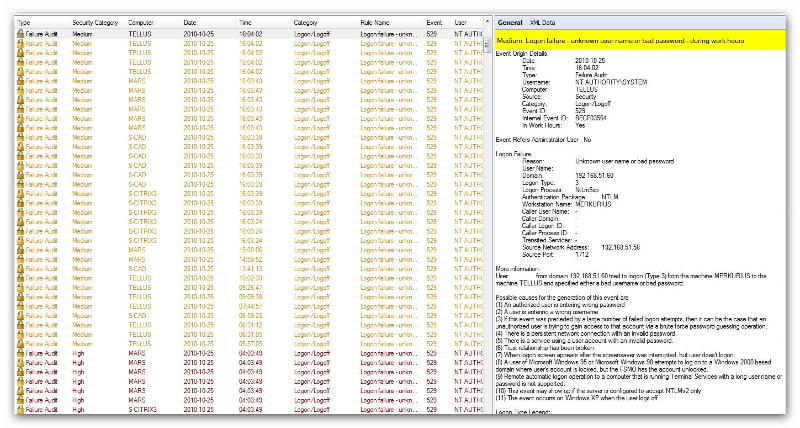Image resolution: width=800 pixels, height=428 pixels.
Task: Select the lock icon of the 13:41:13 S-CAD event
Action: coord(20,268)
